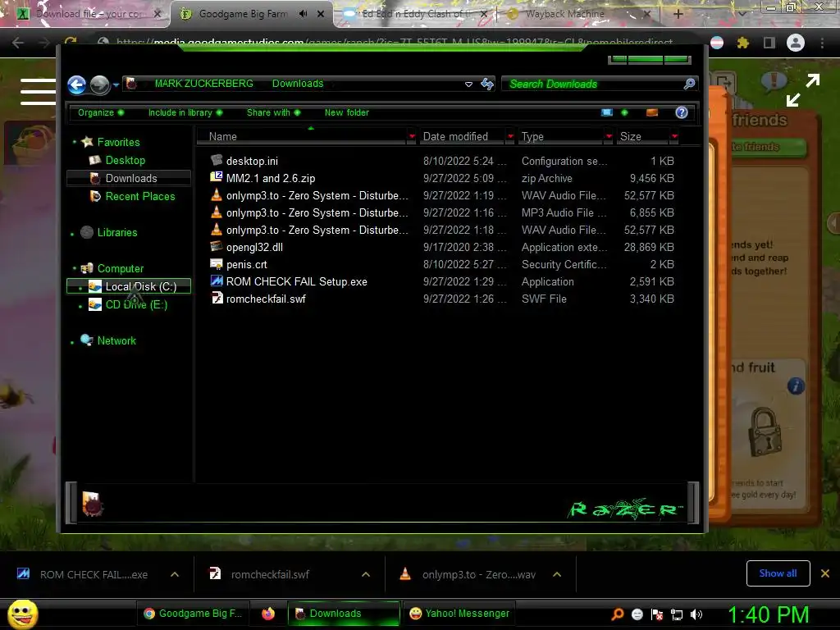Click the search magnifier icon
Viewport: 840px width, 630px height.
click(689, 84)
